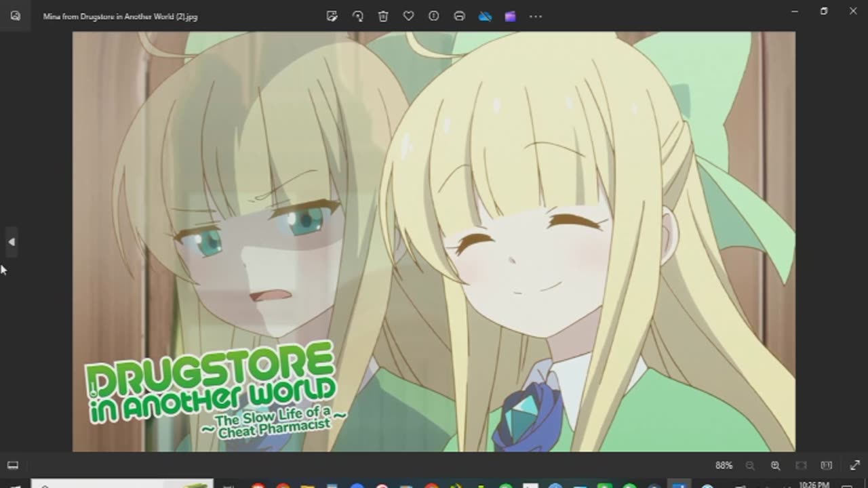
Task: Rotate the picture with the rotate icon
Action: (x=357, y=16)
